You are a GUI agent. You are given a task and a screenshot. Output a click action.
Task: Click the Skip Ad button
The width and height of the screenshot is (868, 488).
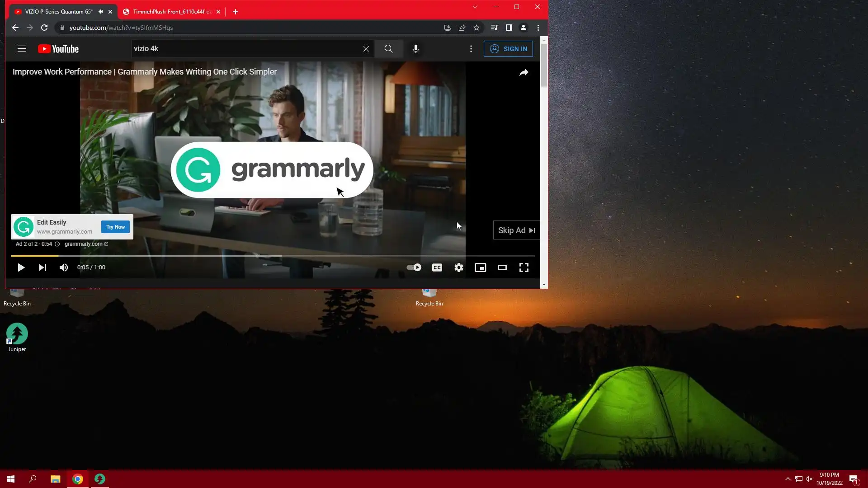pyautogui.click(x=516, y=230)
